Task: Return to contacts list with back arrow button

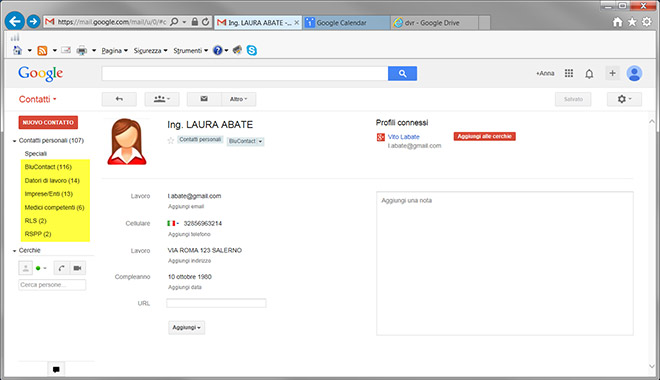Action: (x=119, y=99)
